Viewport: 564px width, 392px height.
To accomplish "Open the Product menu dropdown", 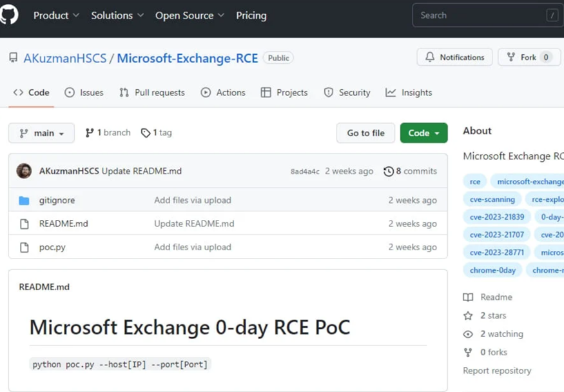I will coord(56,15).
